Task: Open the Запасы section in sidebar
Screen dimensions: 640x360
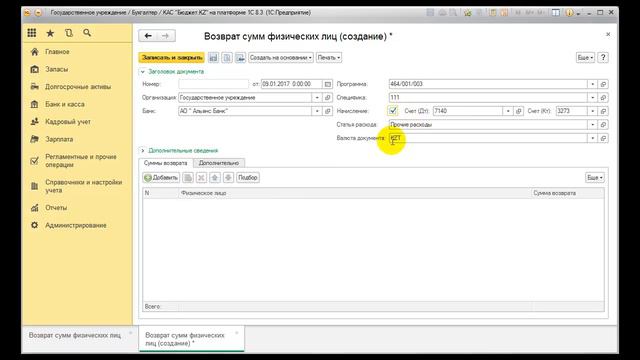Action: tap(57, 69)
